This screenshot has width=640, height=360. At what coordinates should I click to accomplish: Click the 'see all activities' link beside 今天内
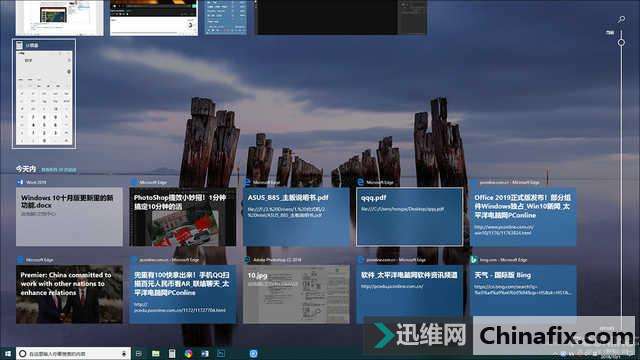pyautogui.click(x=59, y=170)
